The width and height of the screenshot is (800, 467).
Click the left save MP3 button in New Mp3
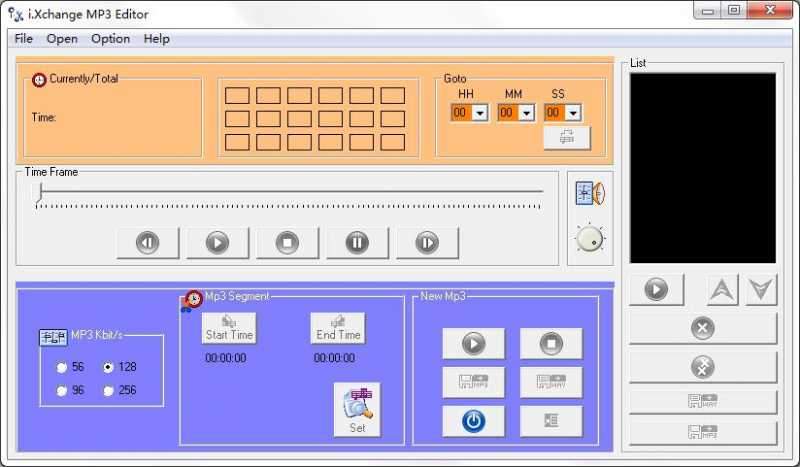coord(473,382)
